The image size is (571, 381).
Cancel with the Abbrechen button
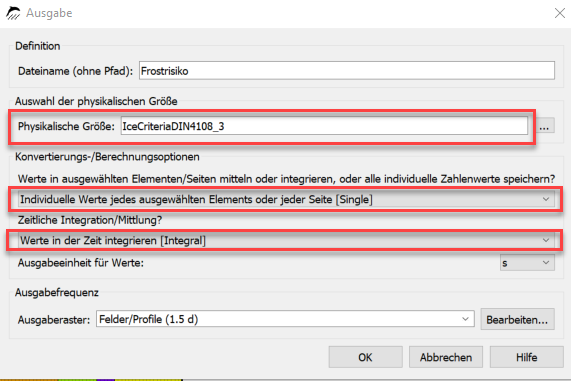(x=446, y=357)
